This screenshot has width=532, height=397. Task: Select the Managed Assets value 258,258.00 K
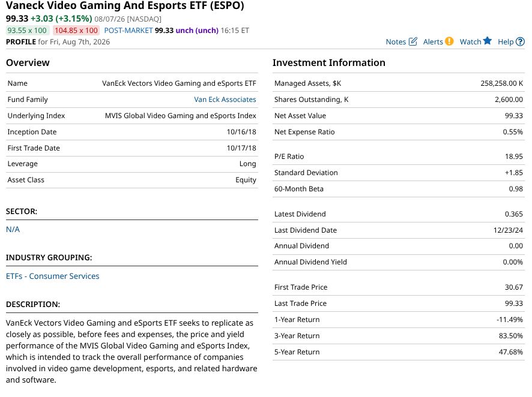501,83
